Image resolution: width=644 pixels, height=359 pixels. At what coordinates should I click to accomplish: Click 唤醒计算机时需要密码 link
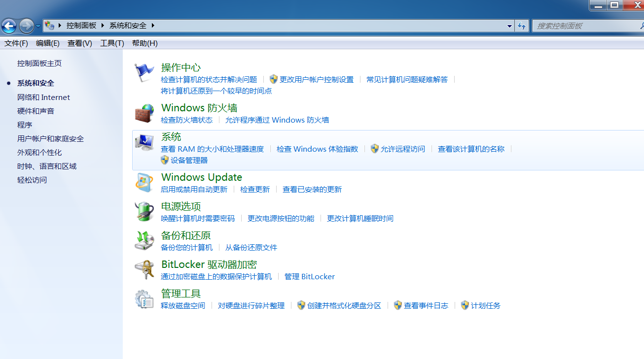point(198,219)
